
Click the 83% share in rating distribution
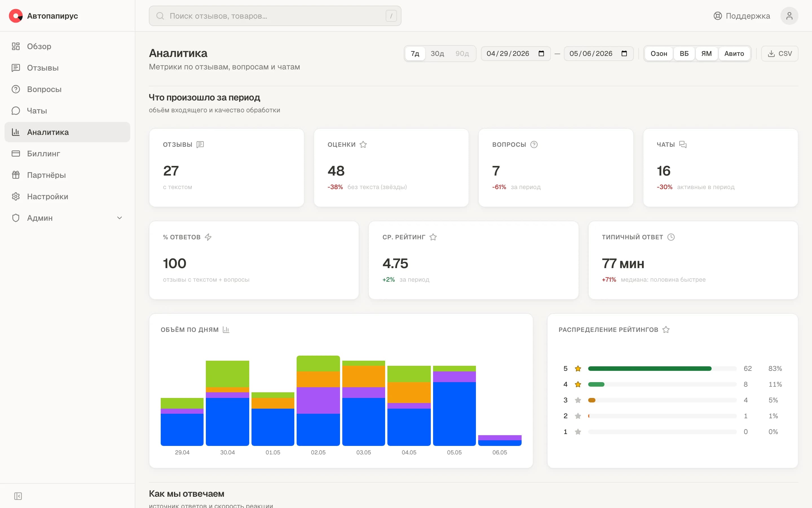(775, 369)
